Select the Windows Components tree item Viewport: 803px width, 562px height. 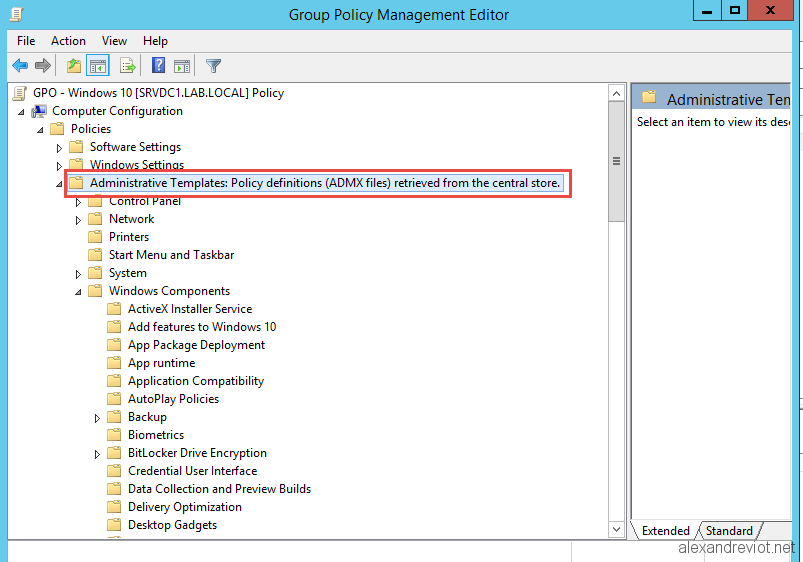(170, 290)
